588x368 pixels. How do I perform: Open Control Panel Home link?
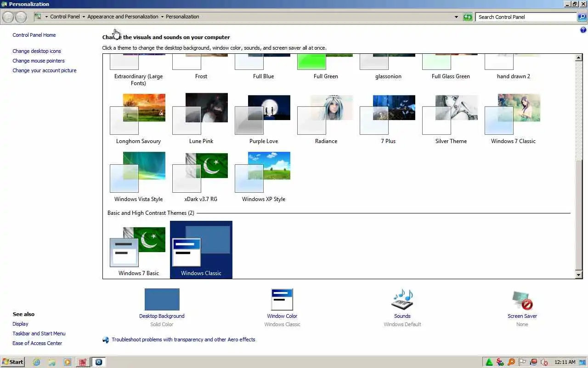pos(34,35)
